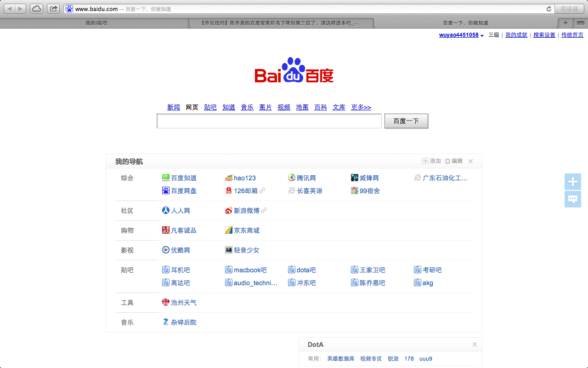Viewport: 588px width, 368px height.
Task: Select the 图片 search category
Action: point(266,107)
